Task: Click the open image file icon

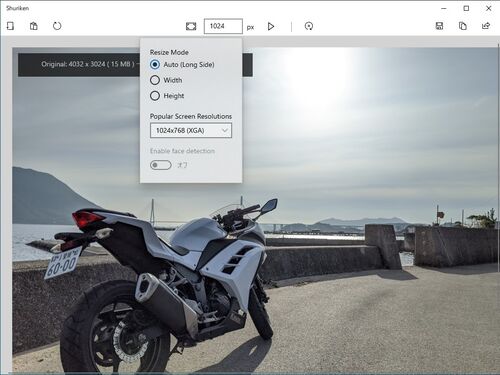Action: pos(10,26)
